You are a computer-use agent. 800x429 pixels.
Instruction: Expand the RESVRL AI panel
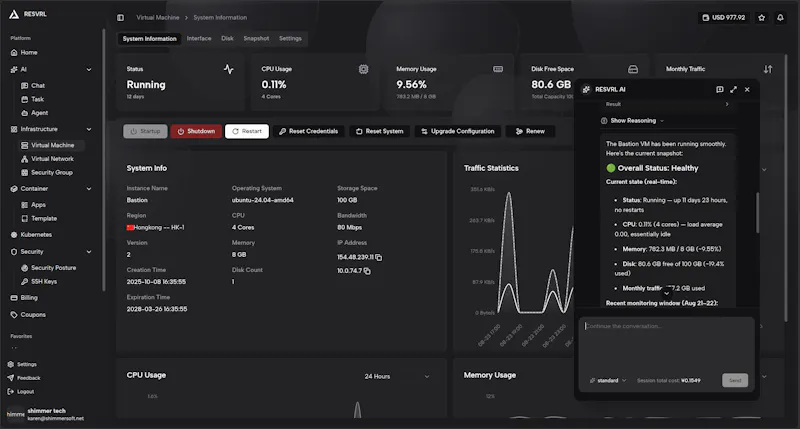click(733, 89)
